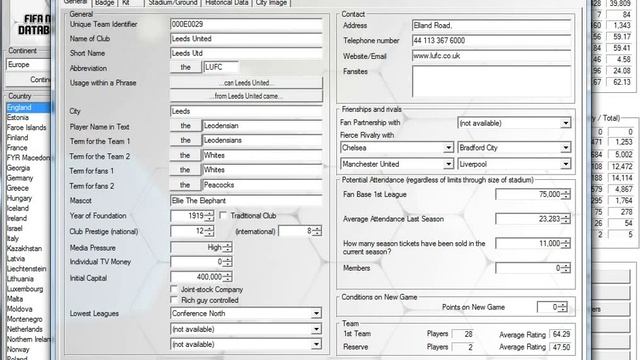The width and height of the screenshot is (640, 360).
Task: Click the Short Name field
Action: [246, 53]
